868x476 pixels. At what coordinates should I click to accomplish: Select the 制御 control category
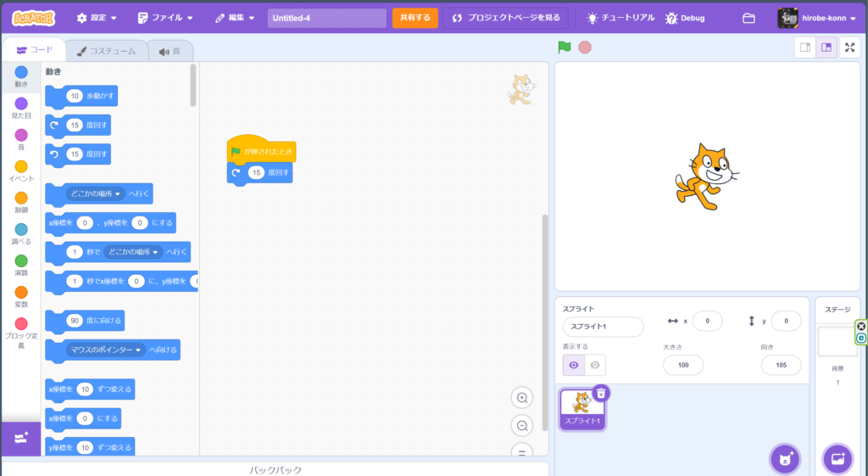click(21, 202)
